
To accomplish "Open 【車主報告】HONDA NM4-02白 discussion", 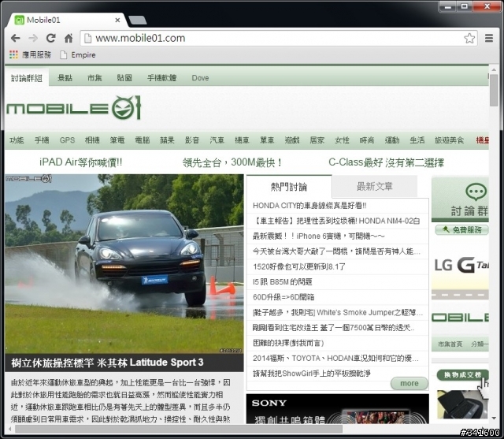I will click(336, 221).
